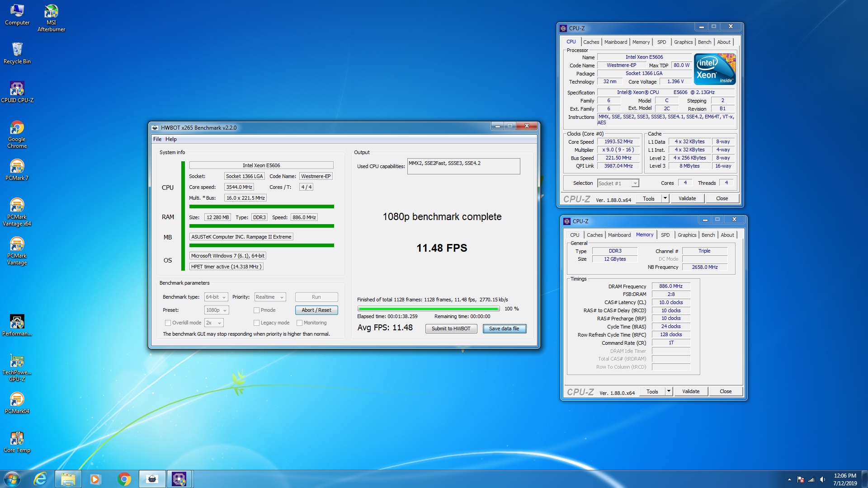Open Action Center flag tray icon
This screenshot has height=488, width=868.
pyautogui.click(x=801, y=479)
